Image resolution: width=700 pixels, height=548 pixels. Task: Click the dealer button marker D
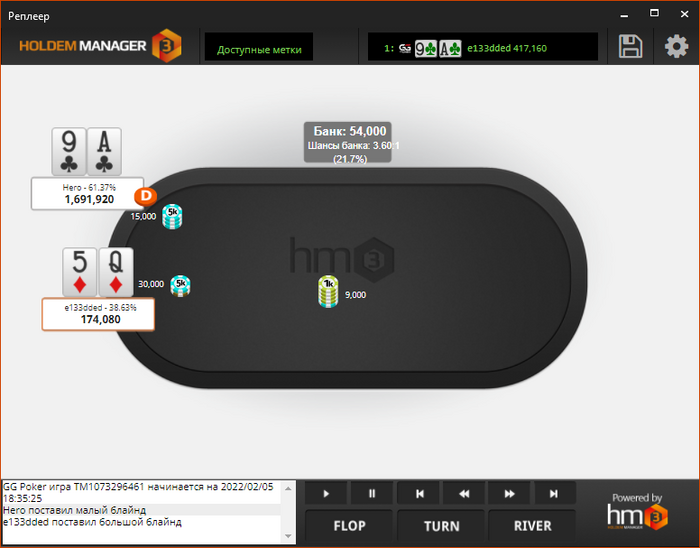[x=146, y=196]
